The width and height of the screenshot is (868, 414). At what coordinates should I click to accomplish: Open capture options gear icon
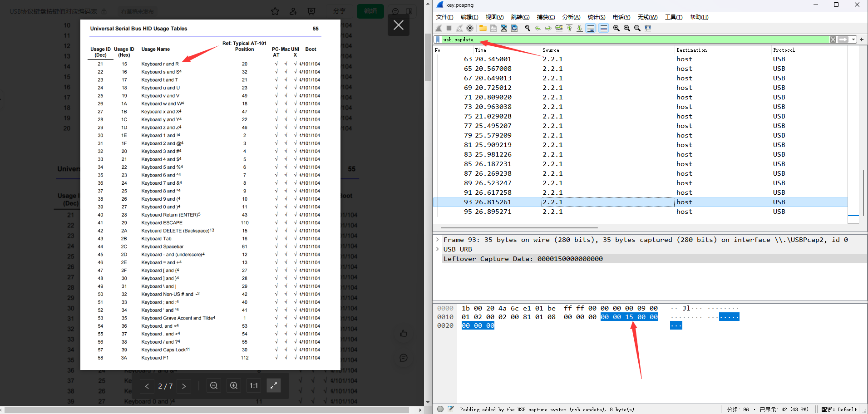click(470, 28)
